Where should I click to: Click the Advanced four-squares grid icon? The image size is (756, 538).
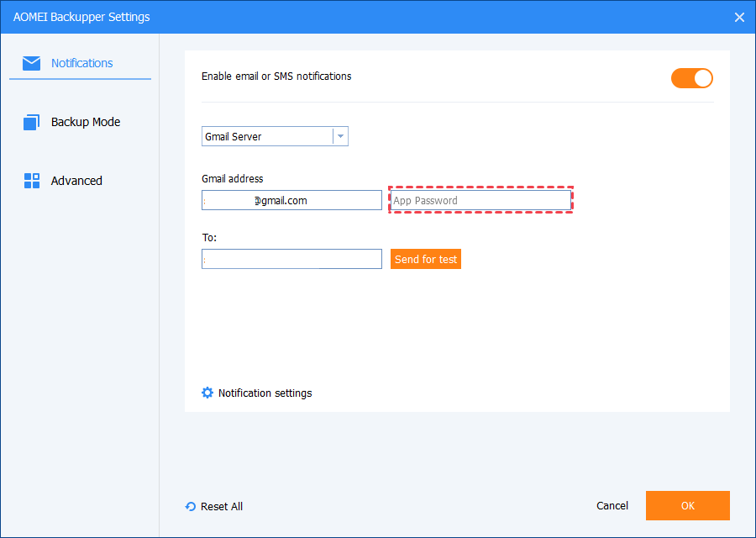[32, 181]
